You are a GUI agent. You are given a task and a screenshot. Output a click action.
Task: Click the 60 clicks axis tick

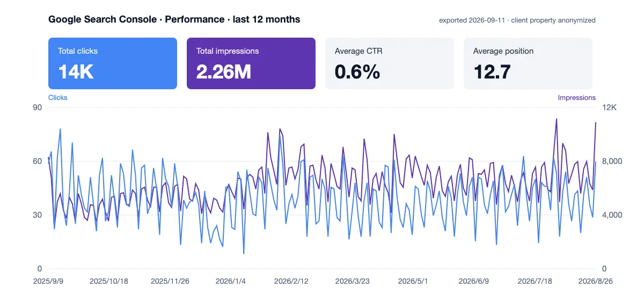click(x=38, y=161)
